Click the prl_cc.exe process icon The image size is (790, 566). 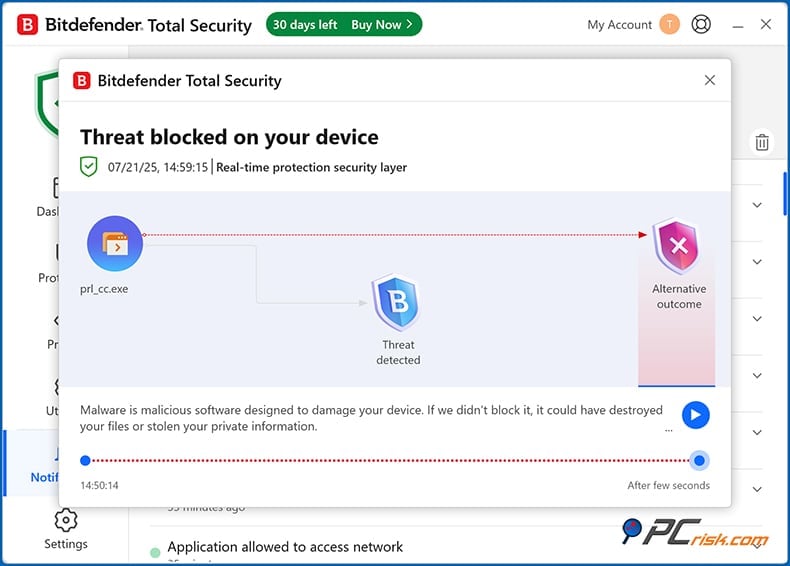(115, 243)
